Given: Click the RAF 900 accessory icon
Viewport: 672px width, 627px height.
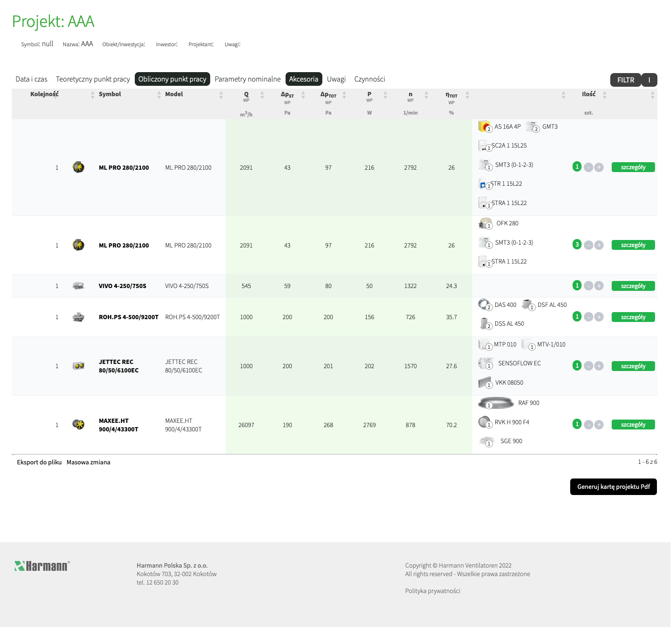Looking at the screenshot, I should [x=496, y=403].
